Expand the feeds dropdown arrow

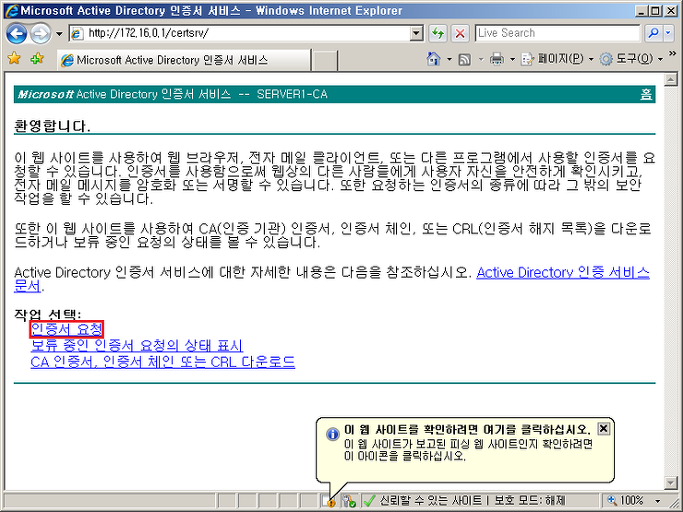[x=481, y=59]
